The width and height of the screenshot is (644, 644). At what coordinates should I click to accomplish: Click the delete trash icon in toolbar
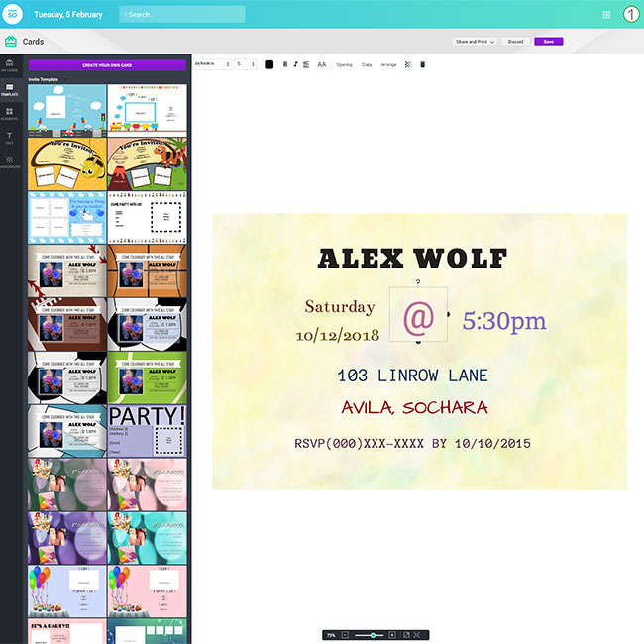click(x=422, y=64)
